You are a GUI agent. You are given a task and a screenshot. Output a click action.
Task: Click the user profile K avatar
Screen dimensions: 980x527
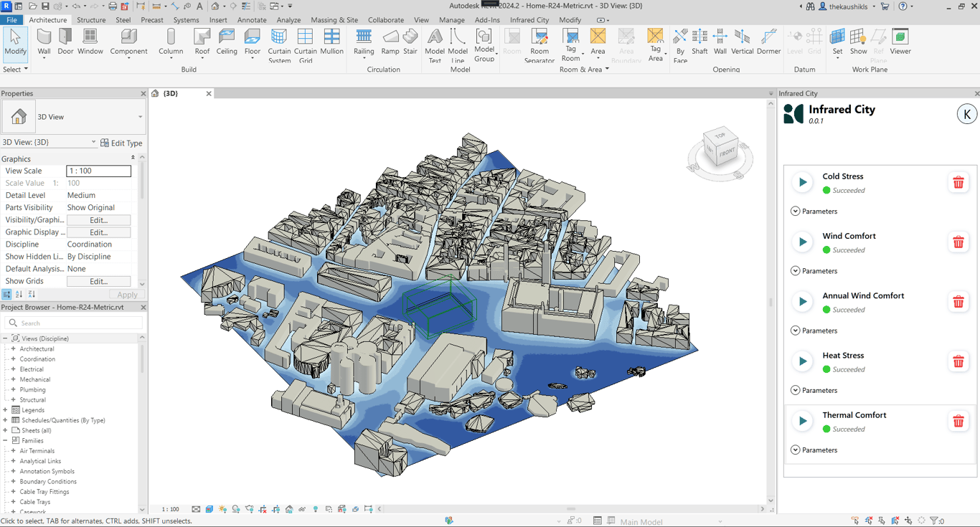pos(966,114)
